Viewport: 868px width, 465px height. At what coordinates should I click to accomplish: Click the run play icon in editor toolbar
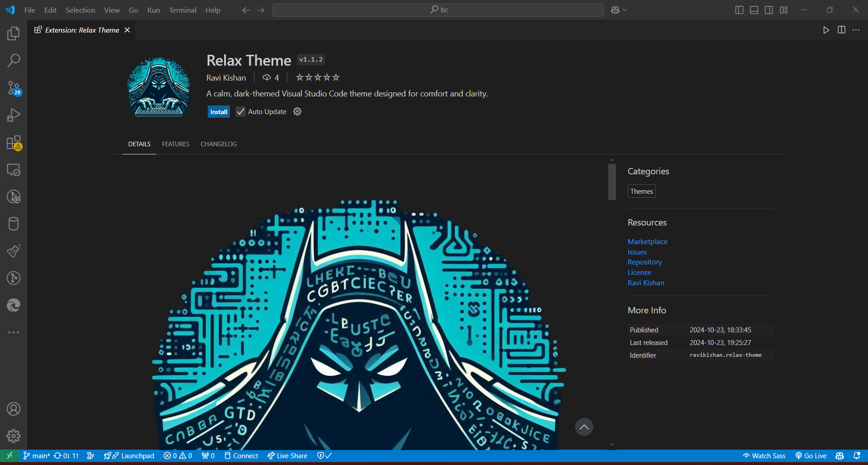(x=826, y=30)
